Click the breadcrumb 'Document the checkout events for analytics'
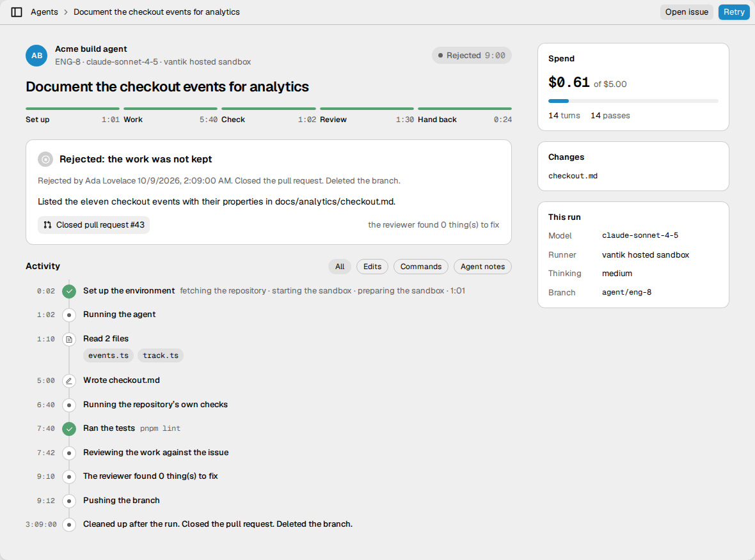 coord(157,12)
